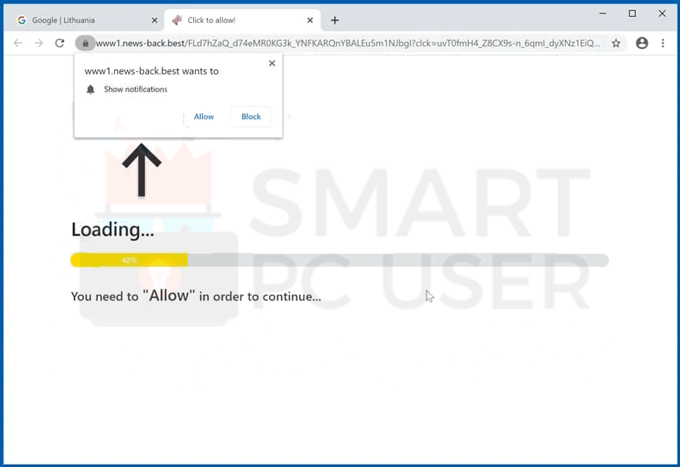Viewport: 680px width, 467px height.
Task: Block notifications from news-back.best
Action: coord(251,117)
